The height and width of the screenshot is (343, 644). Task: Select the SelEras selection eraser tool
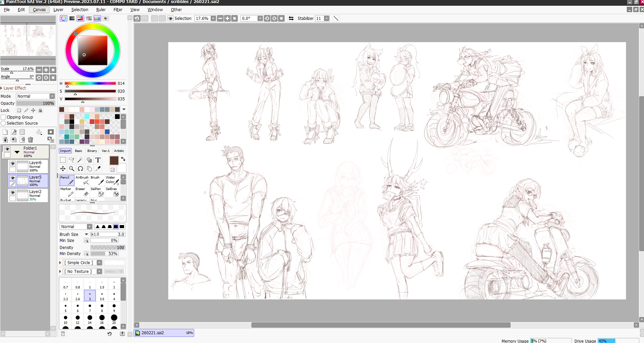113,192
